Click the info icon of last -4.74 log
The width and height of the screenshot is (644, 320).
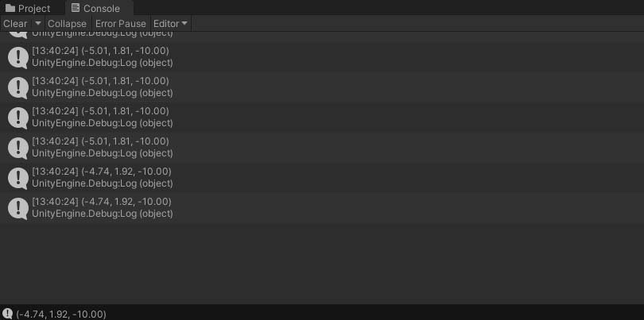[x=17, y=207]
